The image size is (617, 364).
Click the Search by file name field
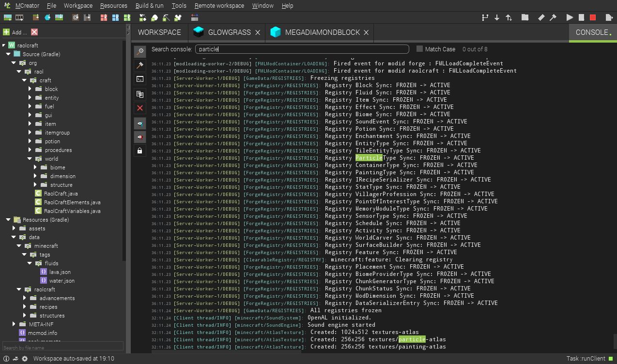click(63, 347)
